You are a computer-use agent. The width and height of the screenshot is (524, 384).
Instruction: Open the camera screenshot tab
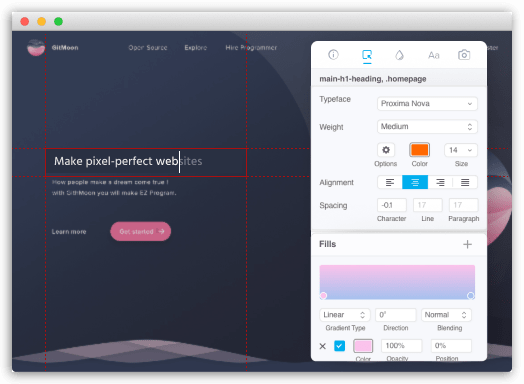point(464,55)
